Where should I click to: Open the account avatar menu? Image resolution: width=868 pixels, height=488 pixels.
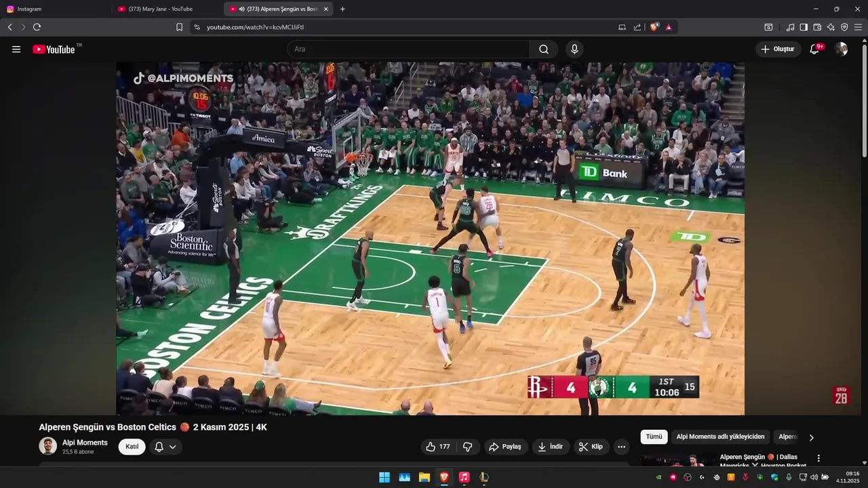click(x=841, y=49)
